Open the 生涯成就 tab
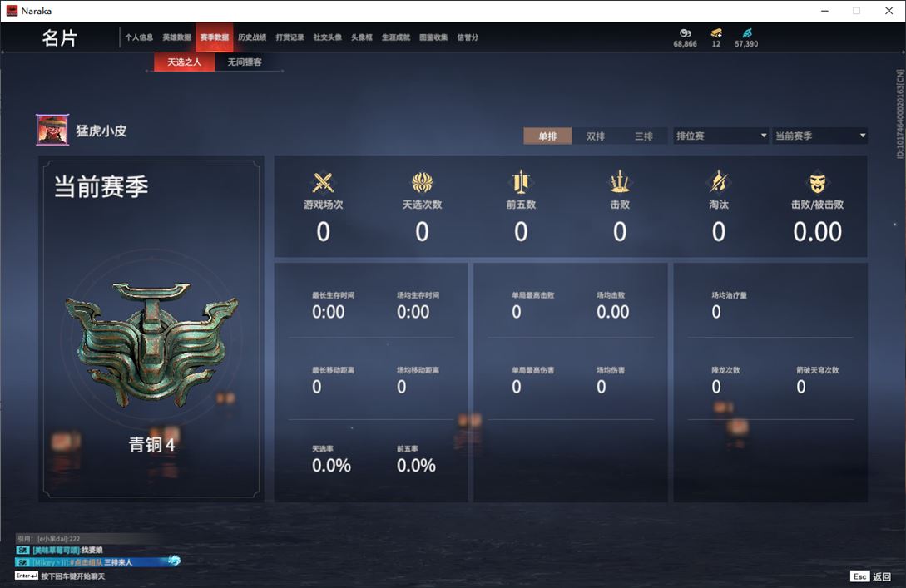 (396, 37)
